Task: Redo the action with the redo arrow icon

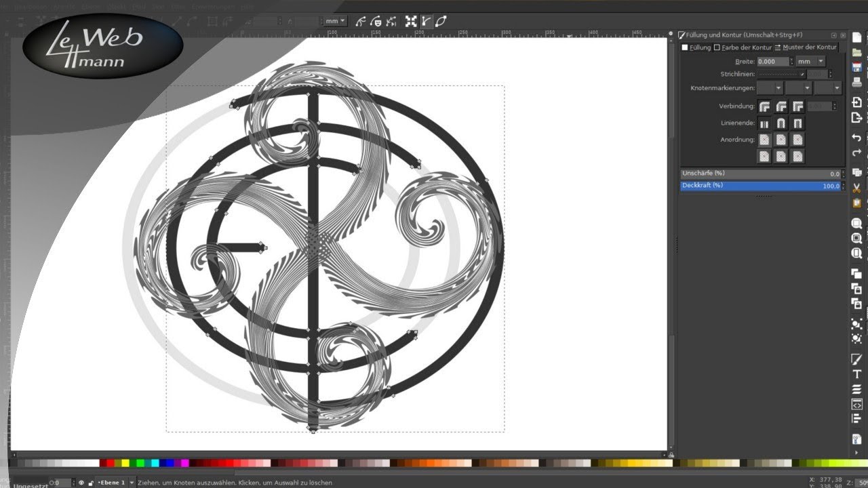Action: (856, 153)
